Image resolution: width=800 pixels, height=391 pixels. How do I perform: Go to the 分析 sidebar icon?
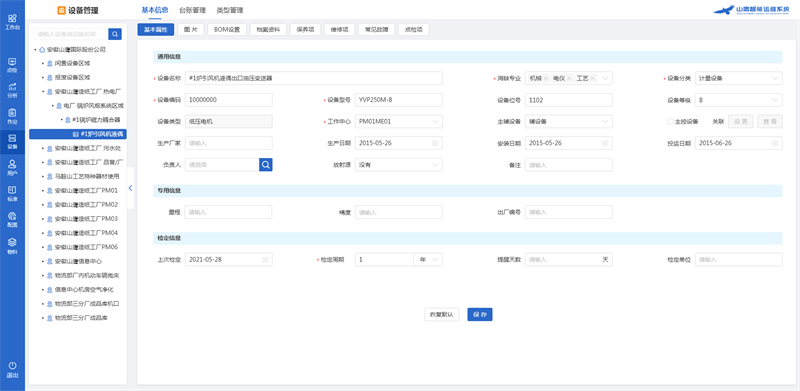point(12,90)
